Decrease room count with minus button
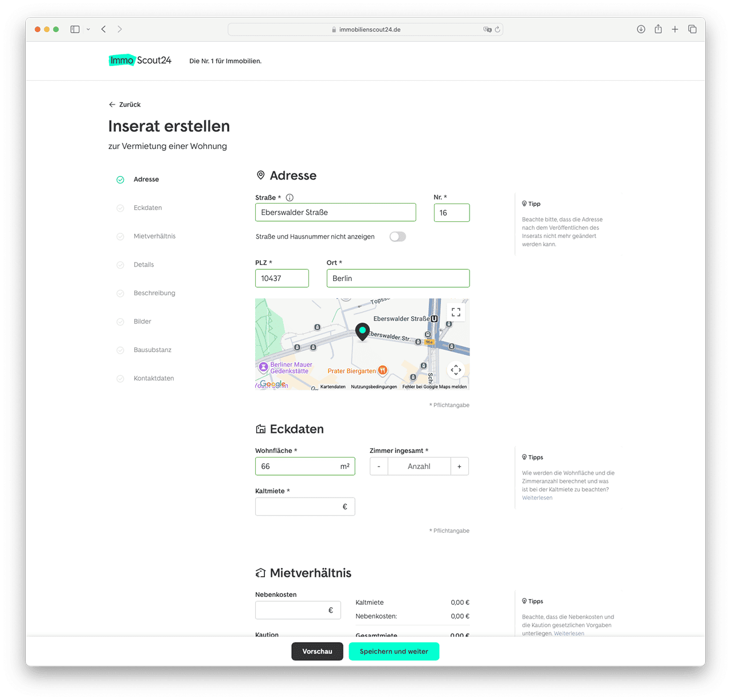Viewport: 731px width, 700px height. [x=379, y=467]
